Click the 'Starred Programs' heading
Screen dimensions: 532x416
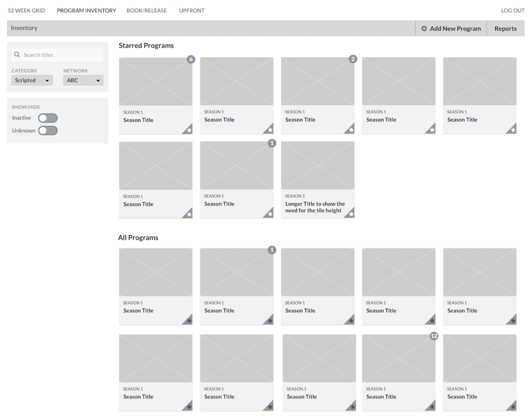[x=146, y=46]
